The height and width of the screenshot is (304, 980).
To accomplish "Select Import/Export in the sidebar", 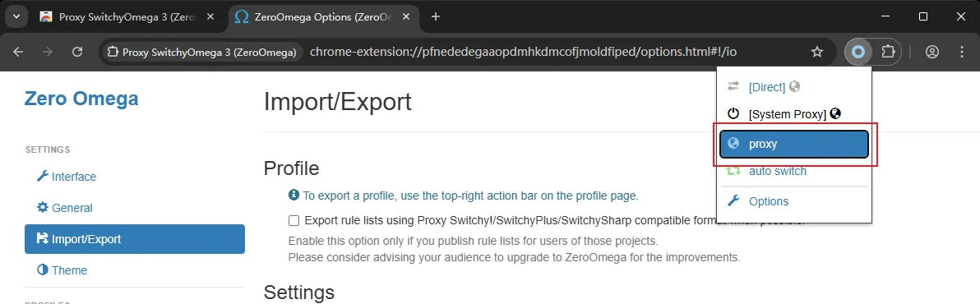I will click(x=134, y=239).
